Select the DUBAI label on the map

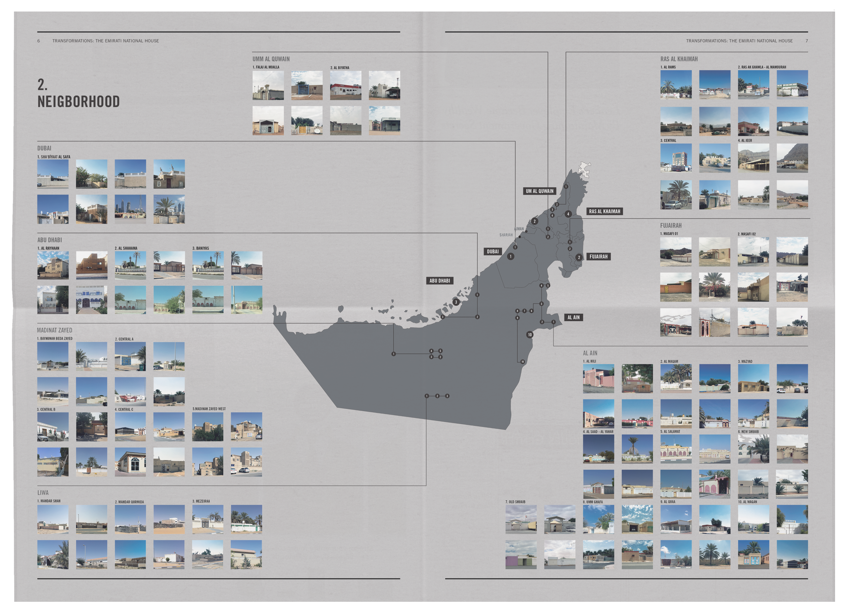pos(493,252)
